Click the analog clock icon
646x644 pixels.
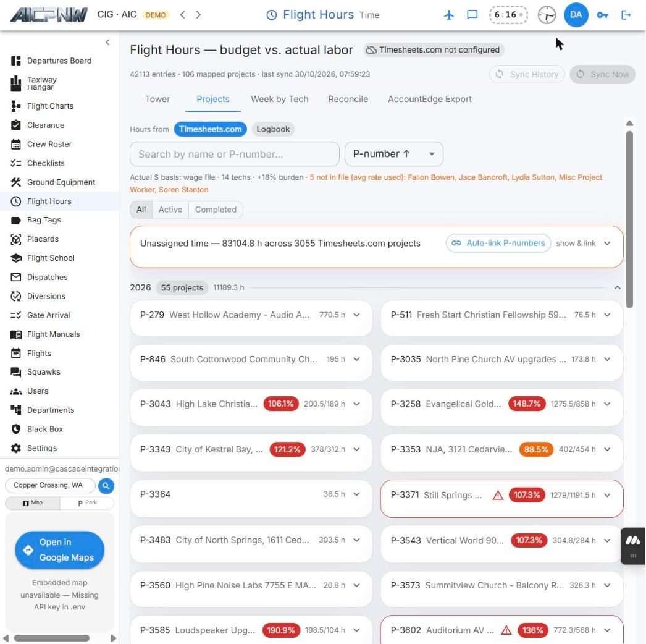tap(547, 15)
